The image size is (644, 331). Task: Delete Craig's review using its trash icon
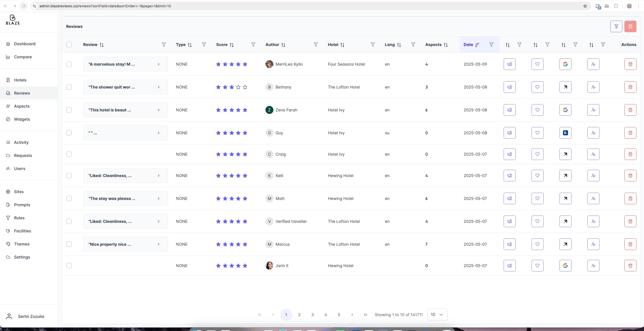coord(630,154)
